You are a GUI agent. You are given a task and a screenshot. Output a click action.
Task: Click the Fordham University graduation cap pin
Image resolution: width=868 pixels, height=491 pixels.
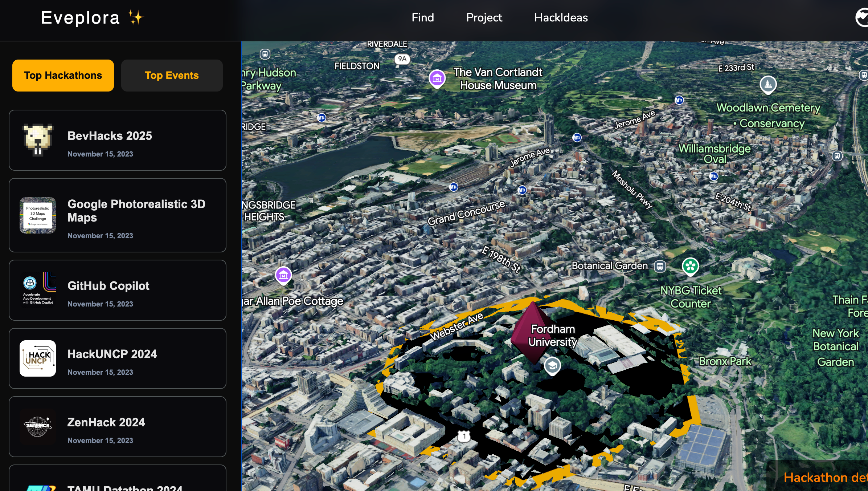point(552,365)
